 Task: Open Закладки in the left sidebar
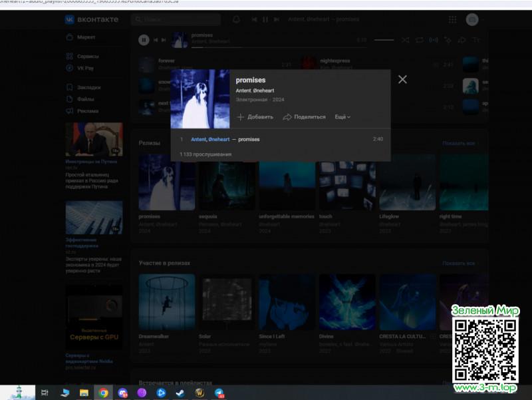click(89, 87)
